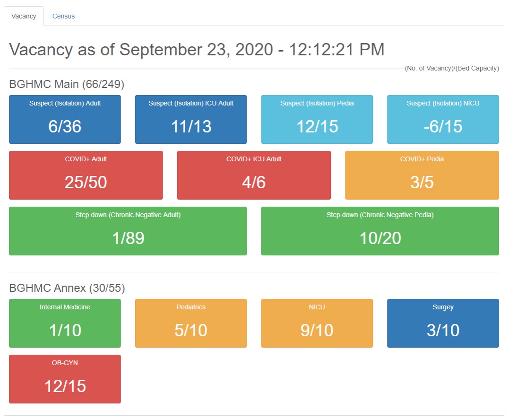Click the COVID+ Pedia orange card
Screen dimensions: 509x420
(422, 175)
